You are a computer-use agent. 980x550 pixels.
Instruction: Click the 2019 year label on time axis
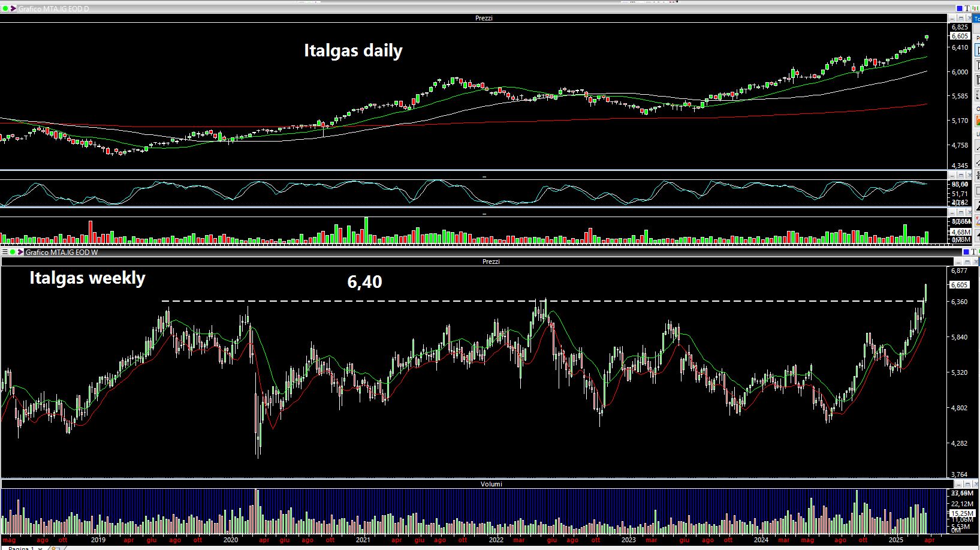98,540
